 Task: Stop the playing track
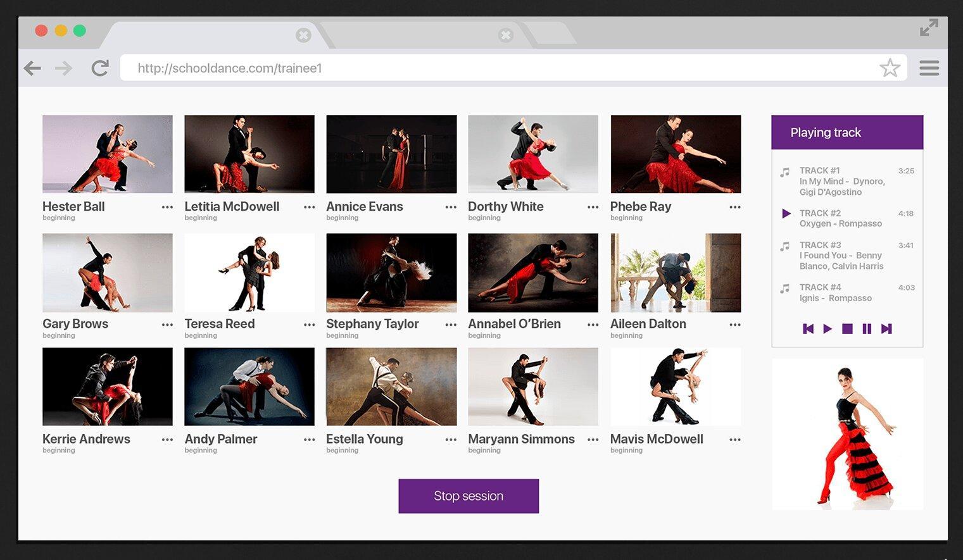(847, 329)
